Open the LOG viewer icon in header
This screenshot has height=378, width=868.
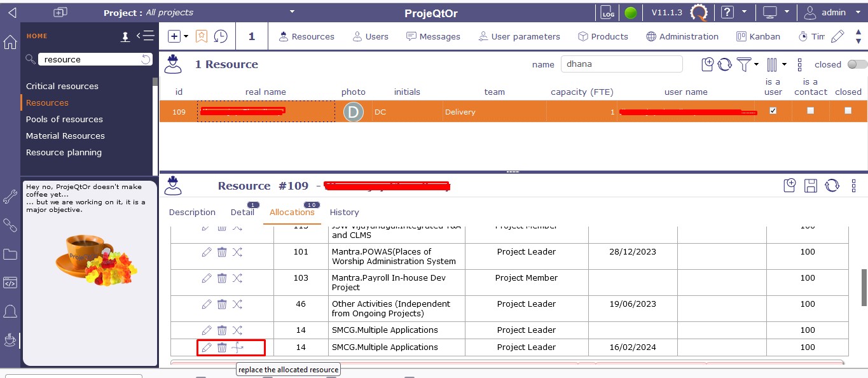coord(606,13)
